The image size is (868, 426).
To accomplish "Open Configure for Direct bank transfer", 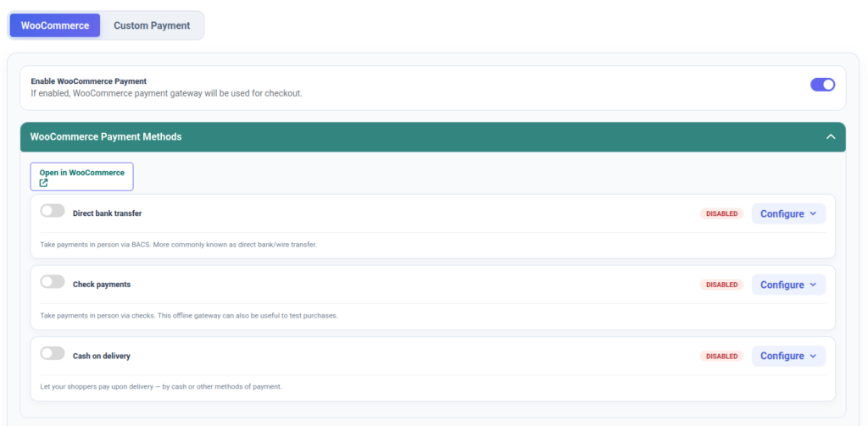I will [788, 213].
